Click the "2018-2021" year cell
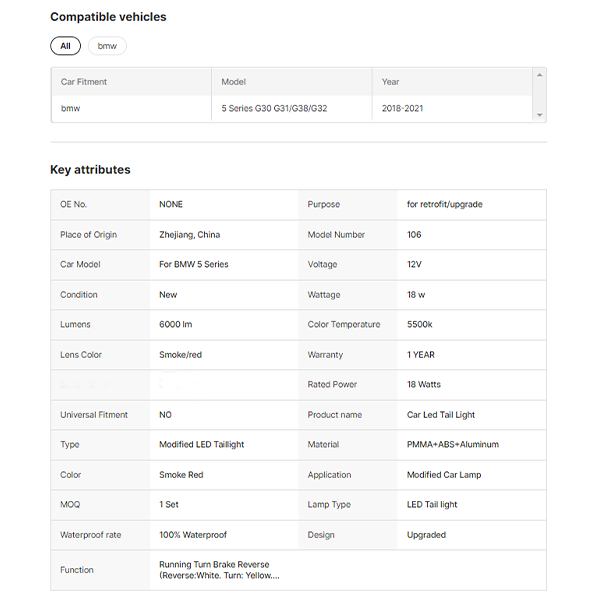600x600 pixels. [x=403, y=108]
